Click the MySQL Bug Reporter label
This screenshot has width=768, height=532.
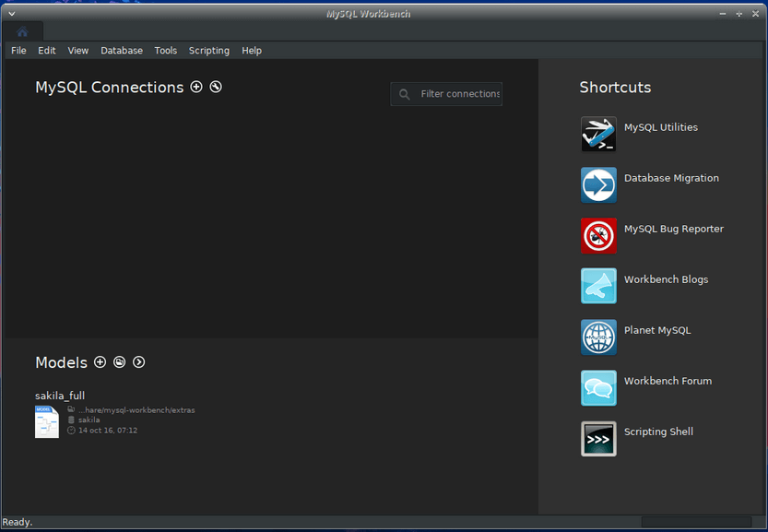click(673, 229)
